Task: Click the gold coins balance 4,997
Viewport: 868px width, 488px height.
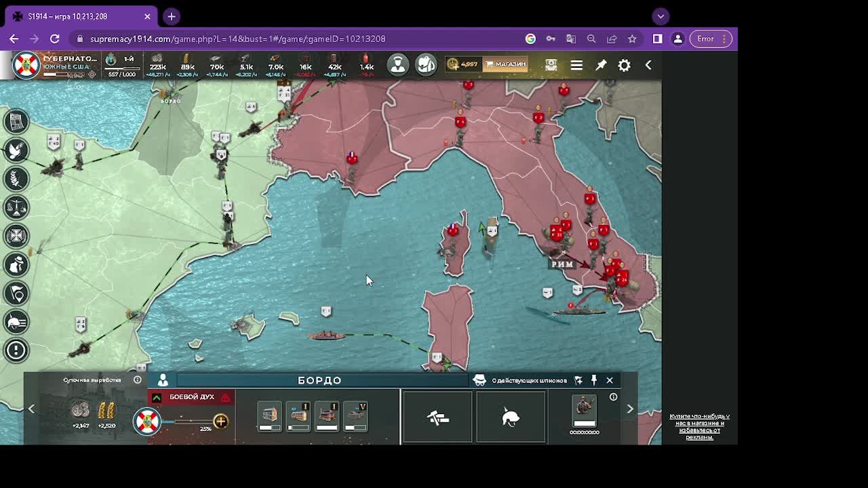Action: click(462, 64)
